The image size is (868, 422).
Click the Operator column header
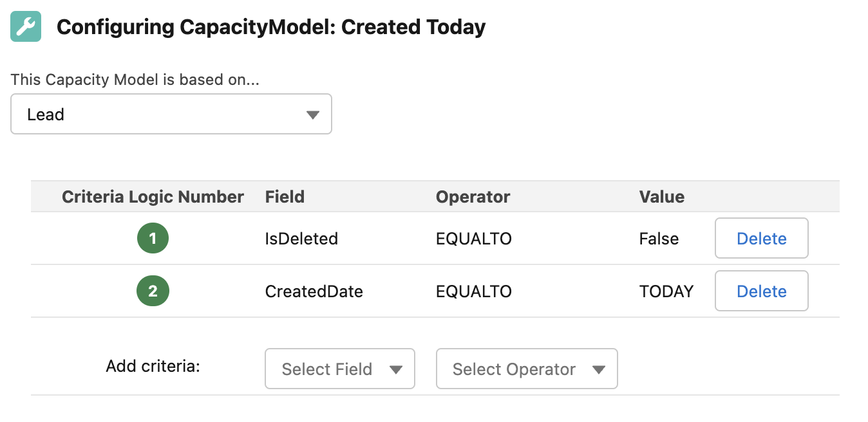click(x=473, y=197)
